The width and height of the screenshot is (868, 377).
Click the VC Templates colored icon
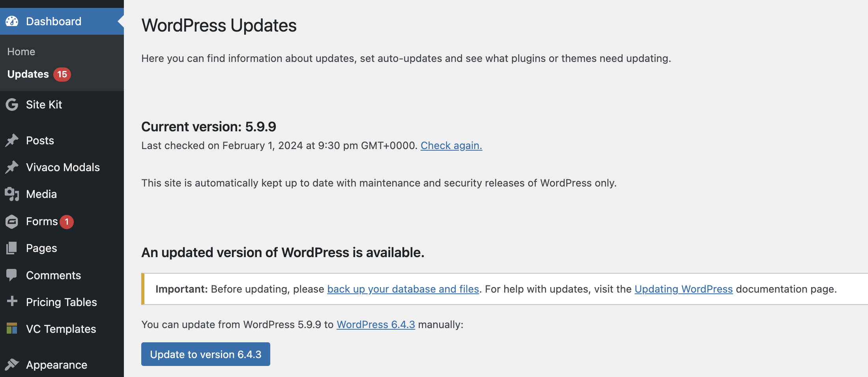(x=12, y=328)
